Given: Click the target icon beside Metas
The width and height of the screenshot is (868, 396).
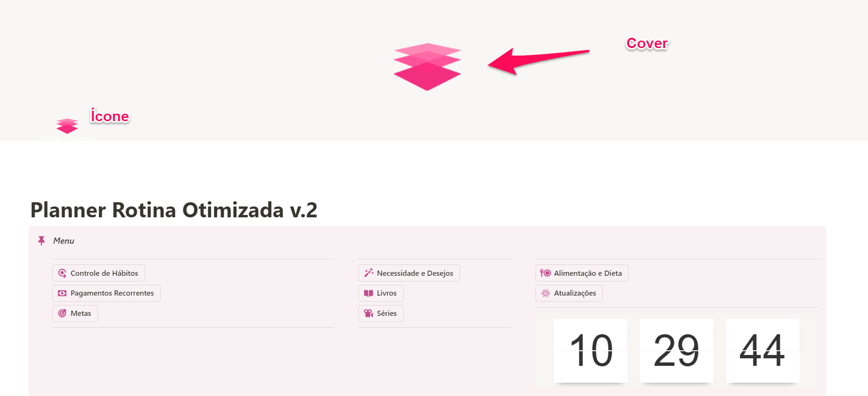Looking at the screenshot, I should [x=62, y=313].
